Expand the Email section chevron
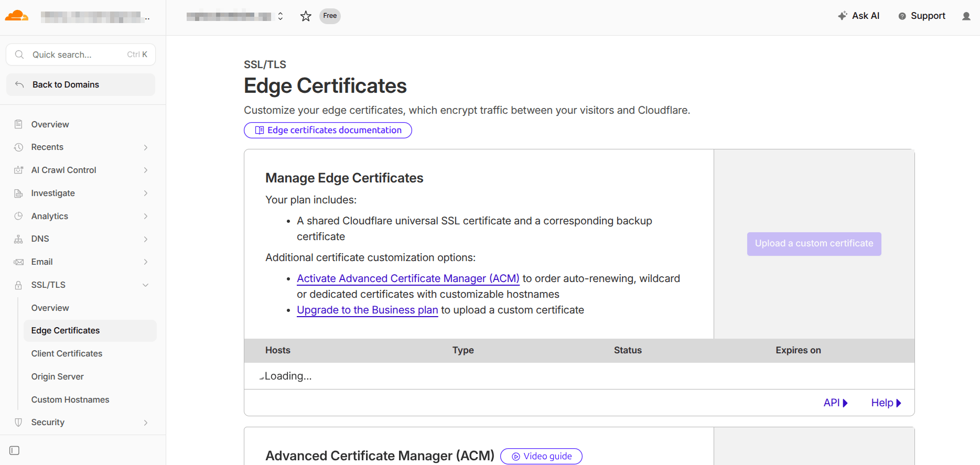 coord(146,262)
